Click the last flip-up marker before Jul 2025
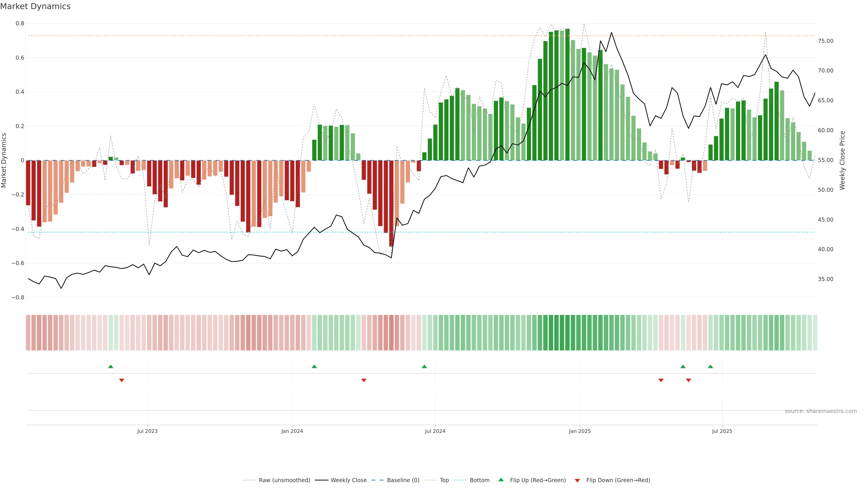Image resolution: width=868 pixels, height=488 pixels. (x=710, y=366)
